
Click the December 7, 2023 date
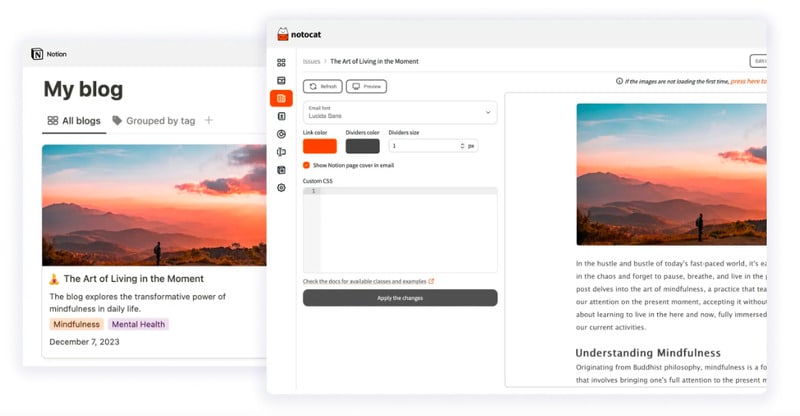click(84, 342)
